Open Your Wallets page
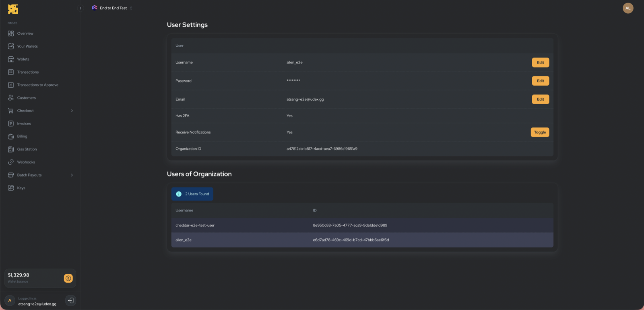Image resolution: width=644 pixels, height=310 pixels. click(x=27, y=46)
